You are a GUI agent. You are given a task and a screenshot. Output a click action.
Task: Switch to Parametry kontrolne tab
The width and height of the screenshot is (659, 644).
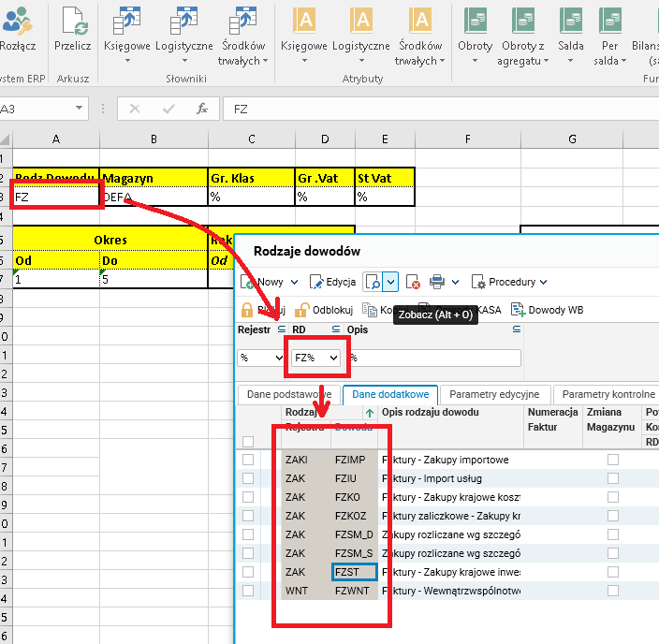pyautogui.click(x=608, y=394)
